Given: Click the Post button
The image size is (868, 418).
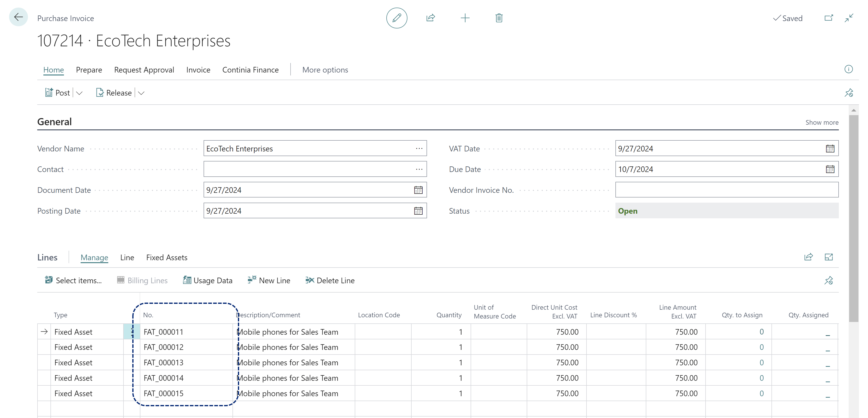Looking at the screenshot, I should click(58, 93).
